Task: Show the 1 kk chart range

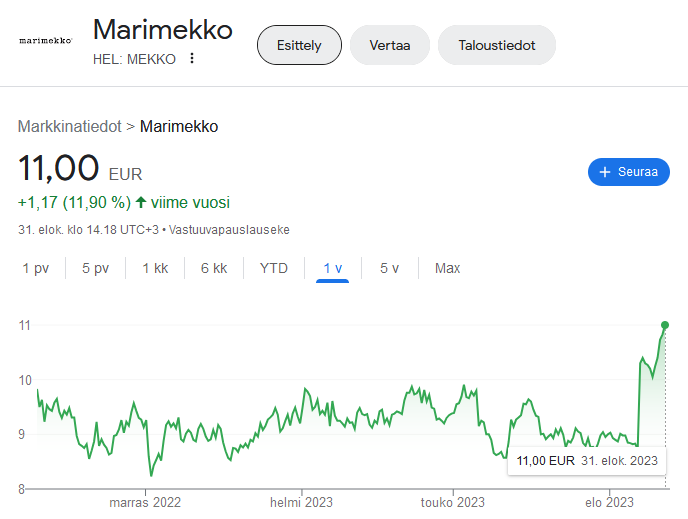Action: pos(155,268)
